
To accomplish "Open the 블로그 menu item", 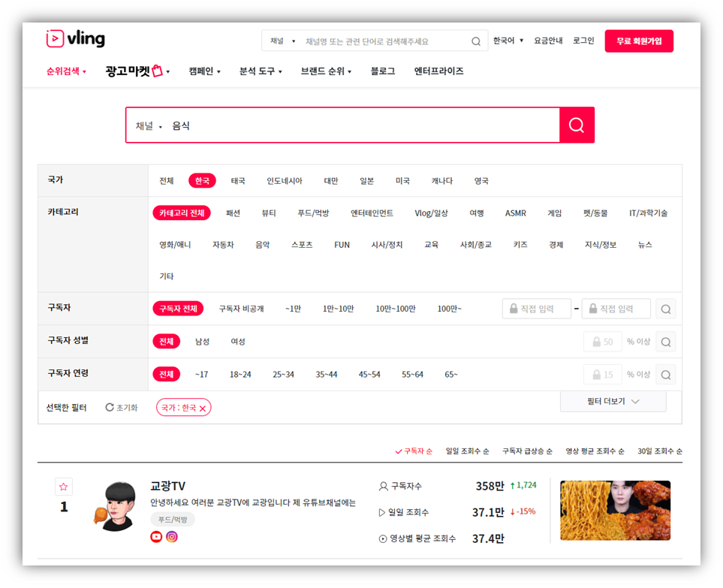I will (x=383, y=71).
